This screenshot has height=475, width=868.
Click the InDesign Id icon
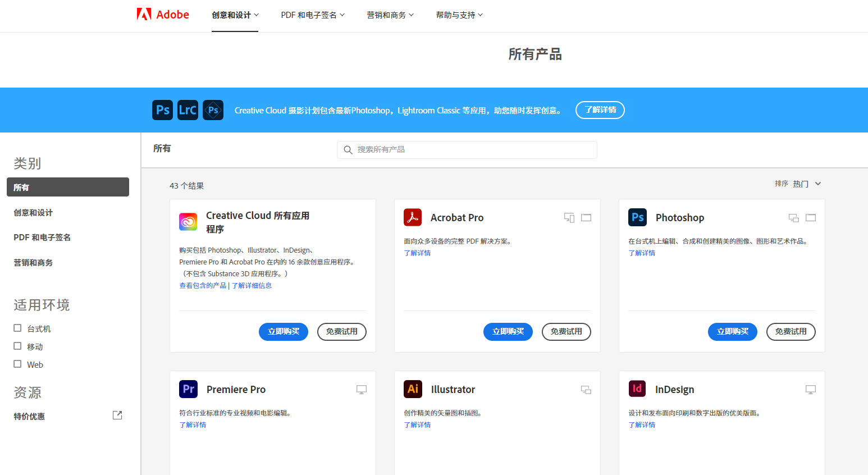[x=637, y=389]
